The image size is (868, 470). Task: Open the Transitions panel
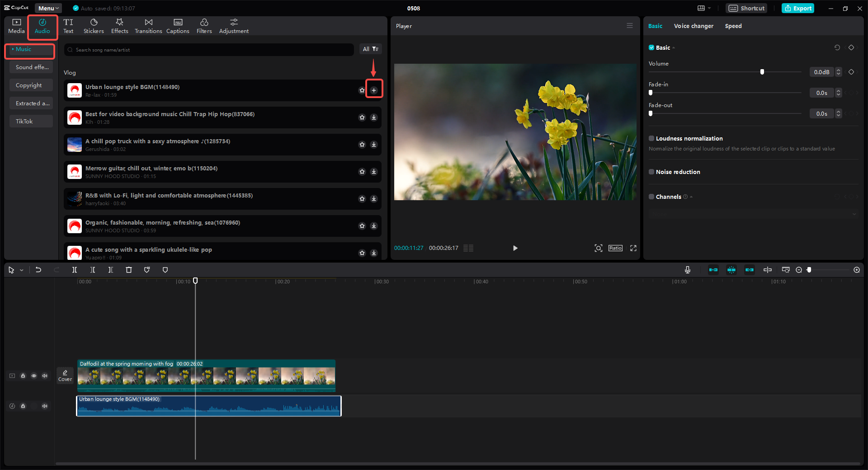pyautogui.click(x=148, y=26)
